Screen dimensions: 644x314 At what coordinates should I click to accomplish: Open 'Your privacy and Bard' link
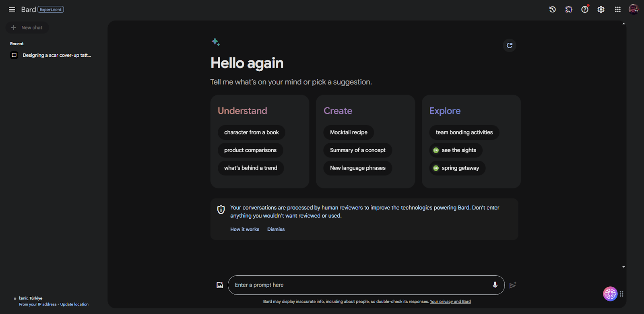[x=450, y=302]
